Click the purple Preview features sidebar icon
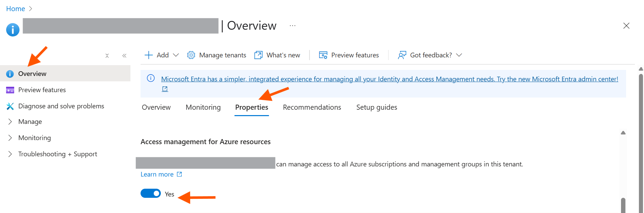This screenshot has width=644, height=213. click(10, 90)
